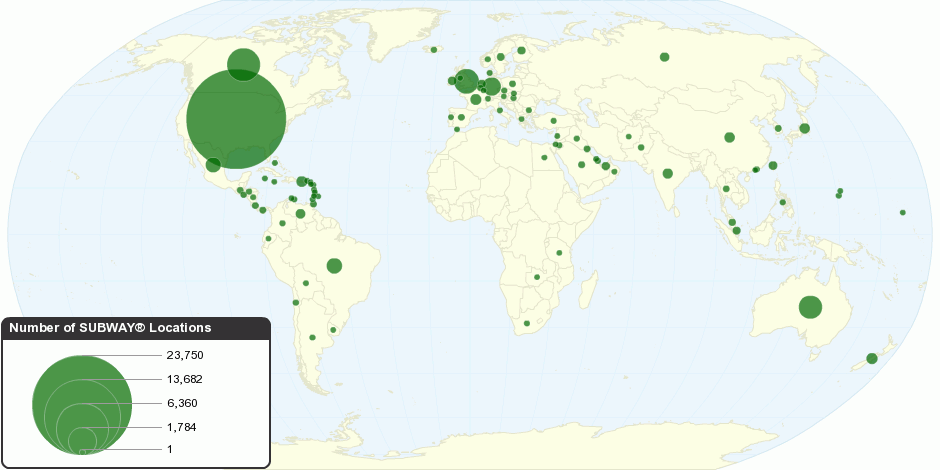Select the Japan bubble marker
This screenshot has width=940, height=470.
[x=804, y=128]
